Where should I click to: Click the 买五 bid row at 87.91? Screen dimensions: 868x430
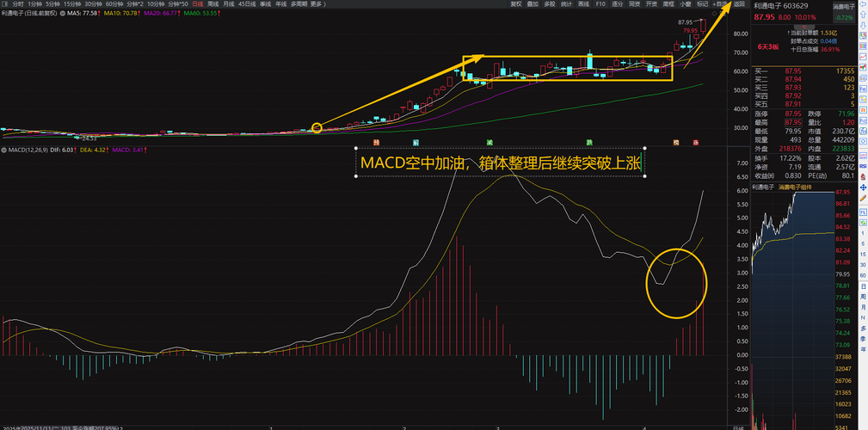tap(803, 103)
